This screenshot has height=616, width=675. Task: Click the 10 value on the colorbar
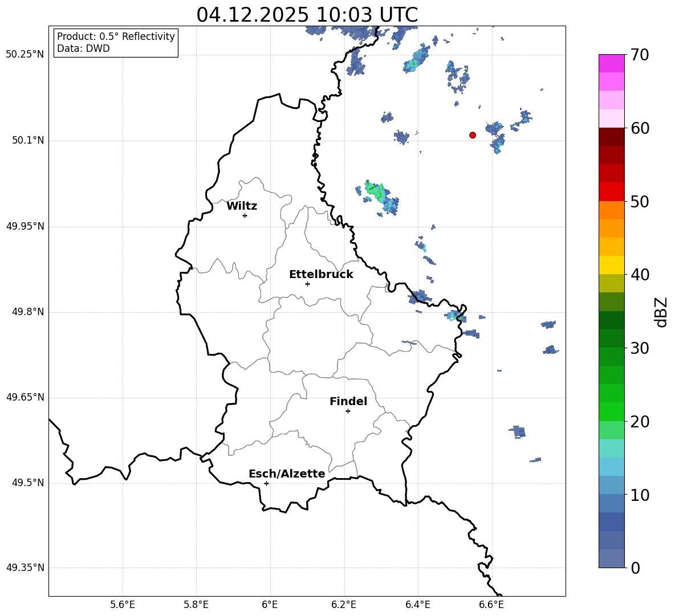tap(640, 495)
